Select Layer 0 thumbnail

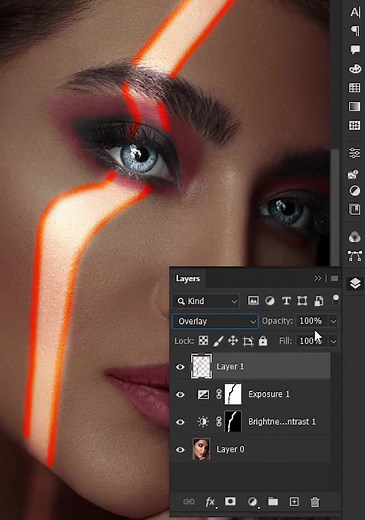(x=201, y=449)
